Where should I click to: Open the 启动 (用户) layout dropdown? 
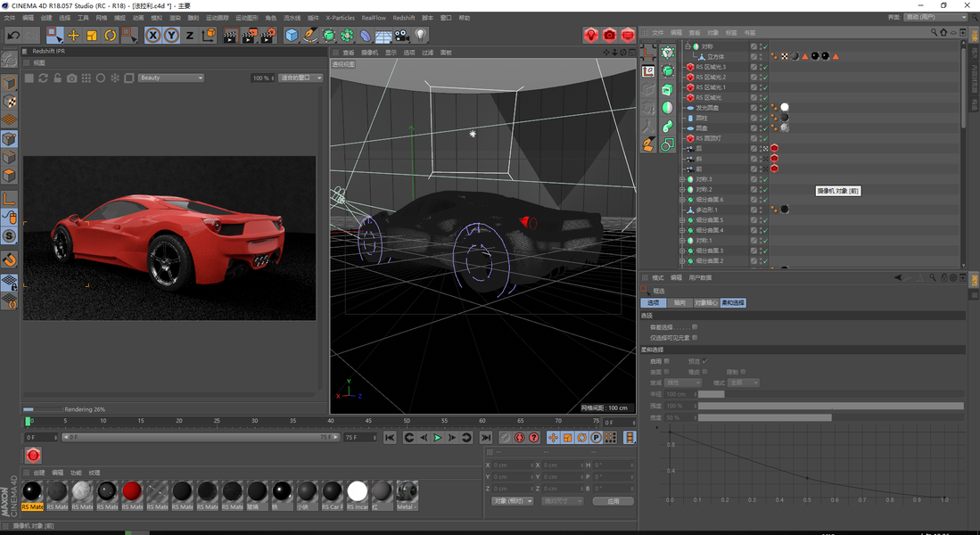click(x=936, y=18)
